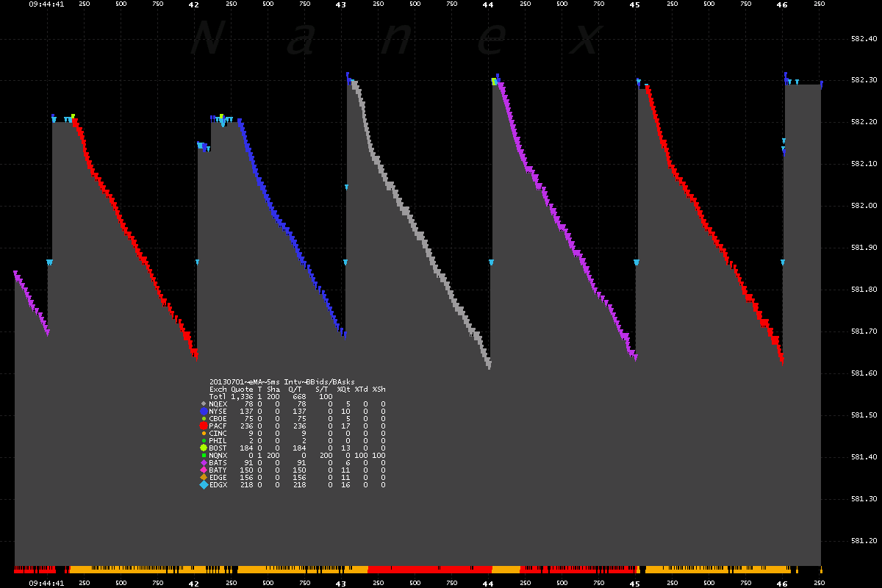Viewport: 882px width, 588px height.
Task: Select second marker 46 on the top axis
Action: 782,4
